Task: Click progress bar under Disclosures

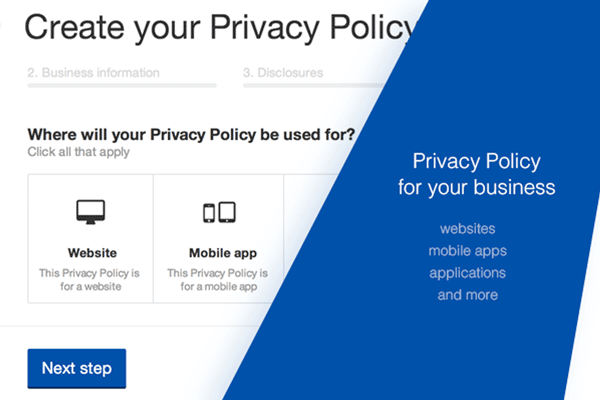Action: [x=300, y=86]
